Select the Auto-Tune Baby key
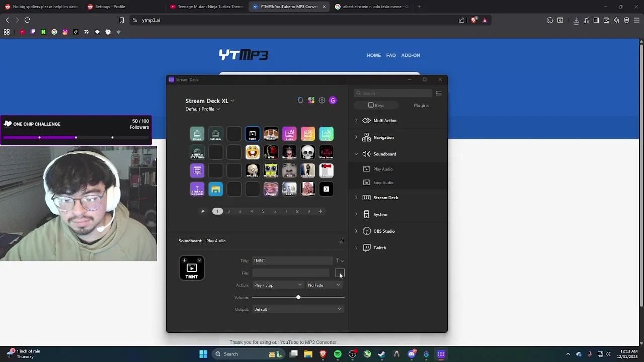 (289, 190)
